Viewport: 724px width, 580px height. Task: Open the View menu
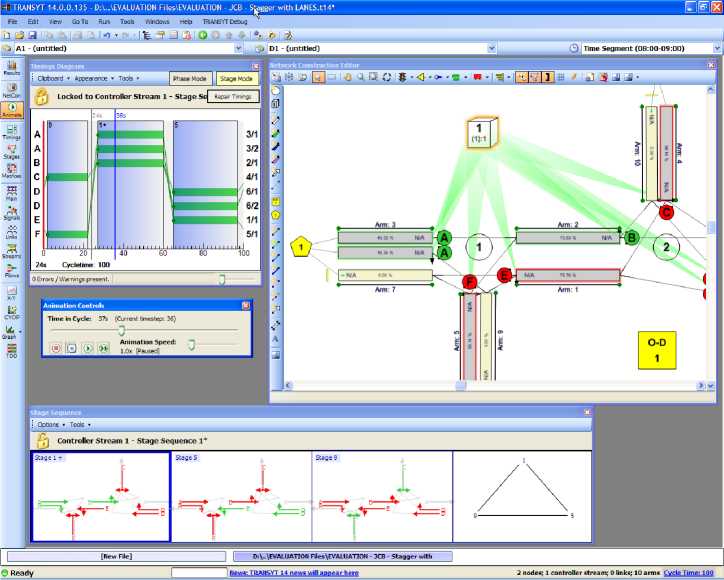coord(55,22)
